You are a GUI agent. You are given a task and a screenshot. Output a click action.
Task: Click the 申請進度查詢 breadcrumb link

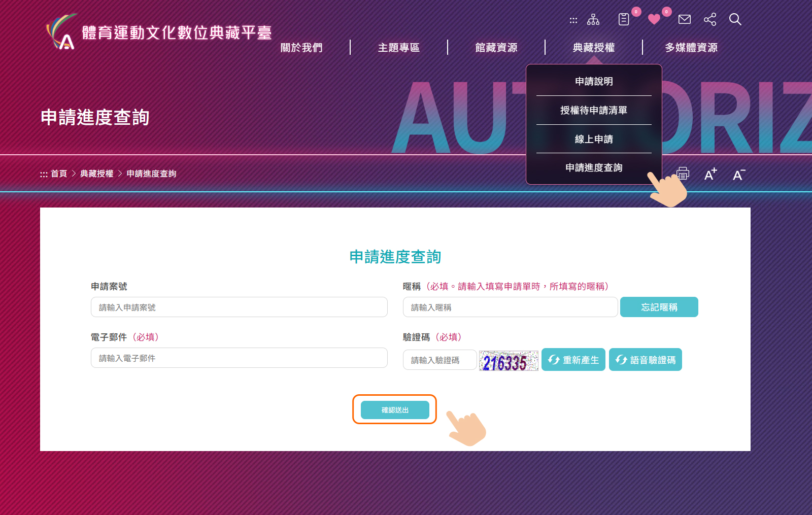[151, 174]
